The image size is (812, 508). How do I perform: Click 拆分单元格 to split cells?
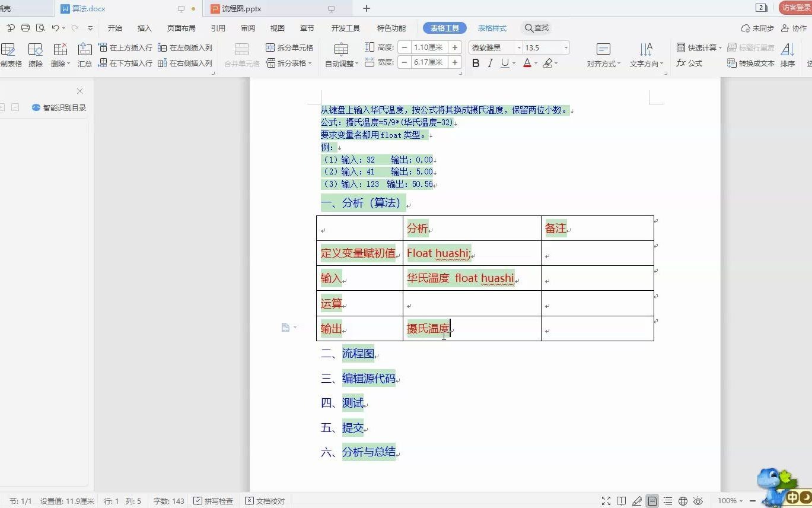point(289,47)
